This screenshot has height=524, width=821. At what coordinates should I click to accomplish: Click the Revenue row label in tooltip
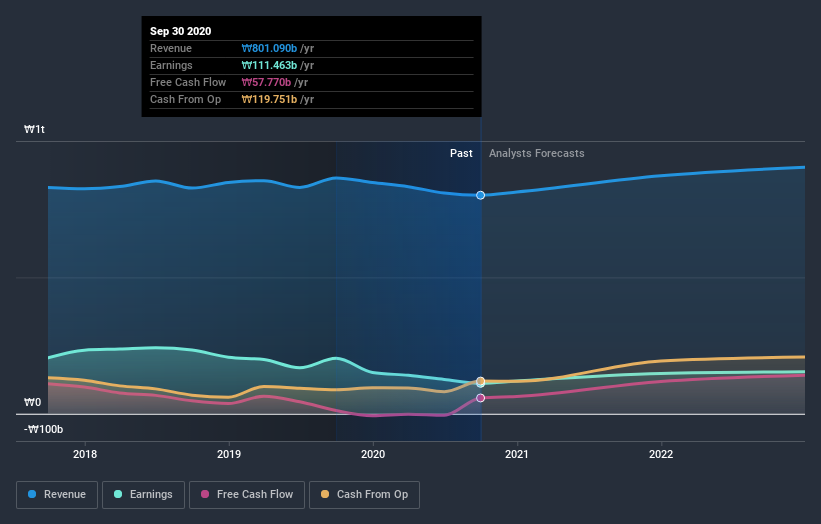point(171,48)
